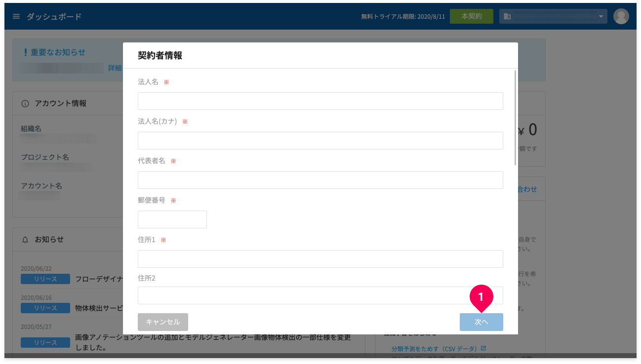Screen dimensions: 641x364
Task: Click the 無料トライアル期限 text in the header
Action: [x=403, y=17]
